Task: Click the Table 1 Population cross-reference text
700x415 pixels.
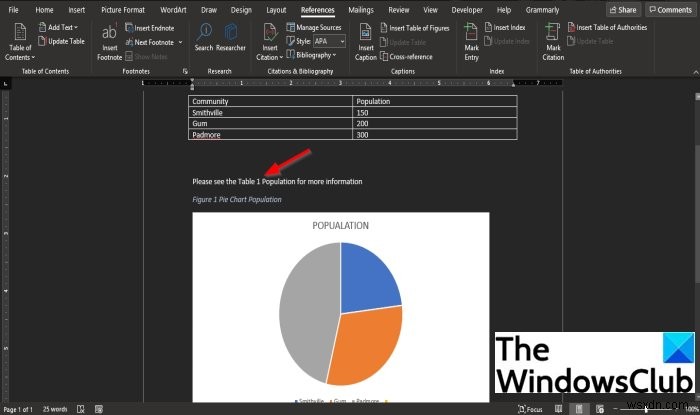Action: (267, 182)
